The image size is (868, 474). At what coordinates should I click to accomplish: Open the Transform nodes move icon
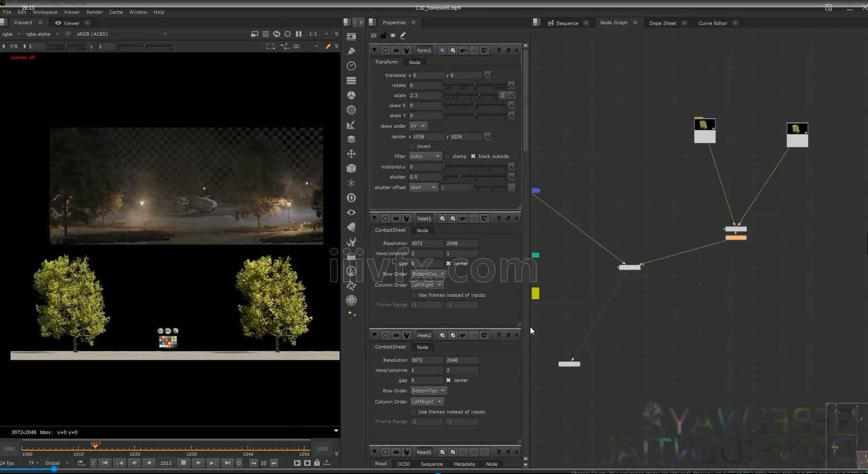(x=351, y=154)
